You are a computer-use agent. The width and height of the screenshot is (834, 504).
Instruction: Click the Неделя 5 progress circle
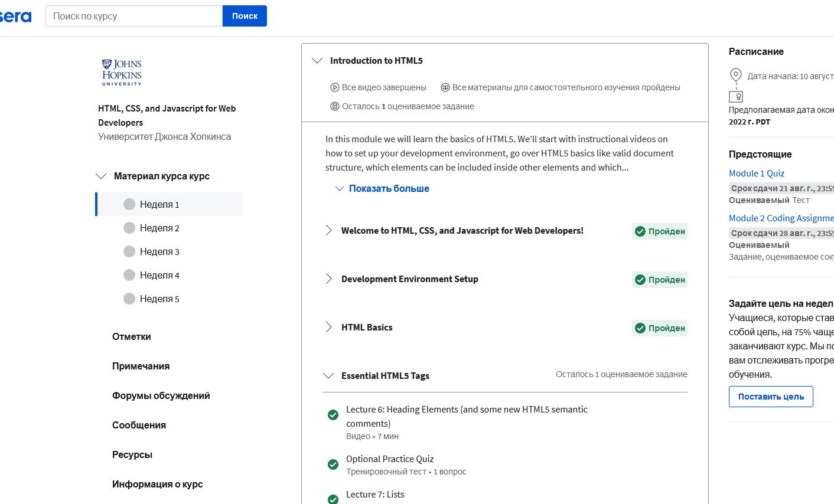point(129,299)
